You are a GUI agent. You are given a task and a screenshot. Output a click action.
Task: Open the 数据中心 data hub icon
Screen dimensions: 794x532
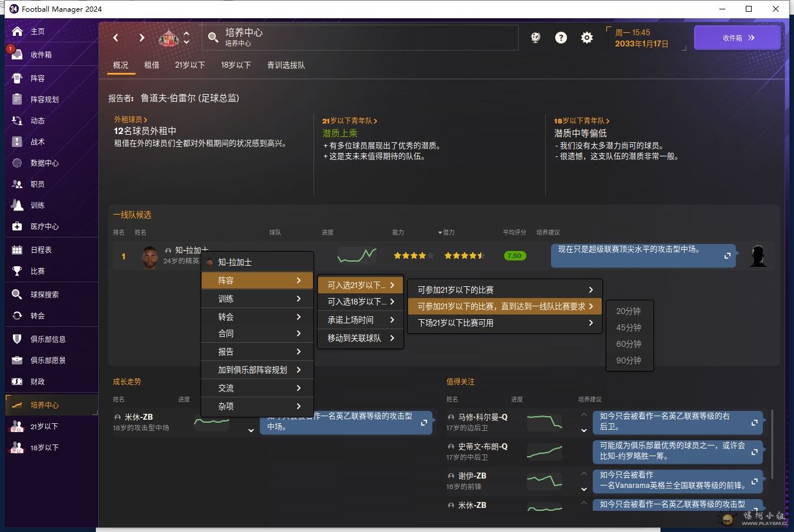click(x=17, y=163)
